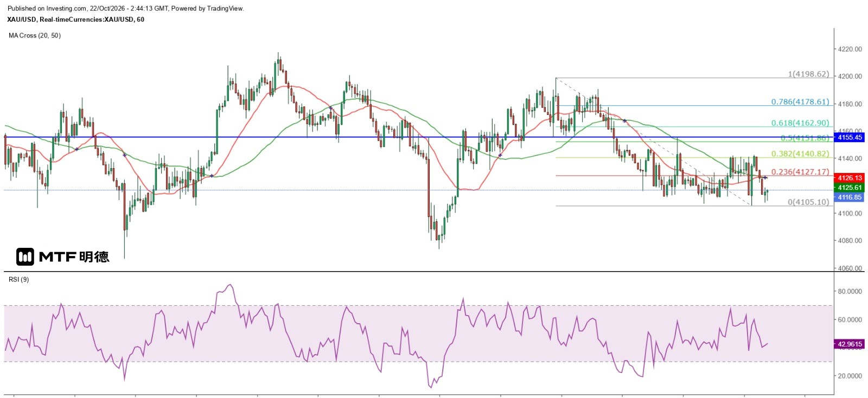This screenshot has height=398, width=868.
Task: Click the 4200.00 price axis label
Action: click(x=850, y=76)
